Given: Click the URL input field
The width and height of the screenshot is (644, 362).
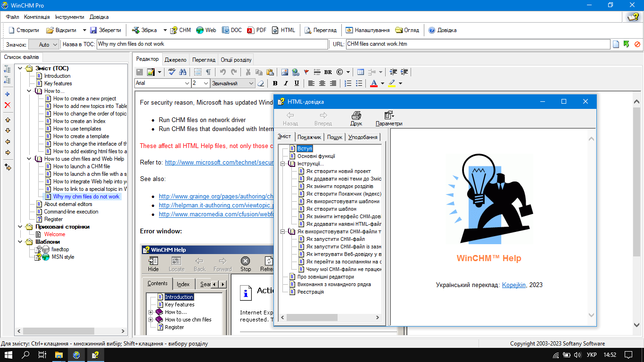Looking at the screenshot, I should pos(478,44).
